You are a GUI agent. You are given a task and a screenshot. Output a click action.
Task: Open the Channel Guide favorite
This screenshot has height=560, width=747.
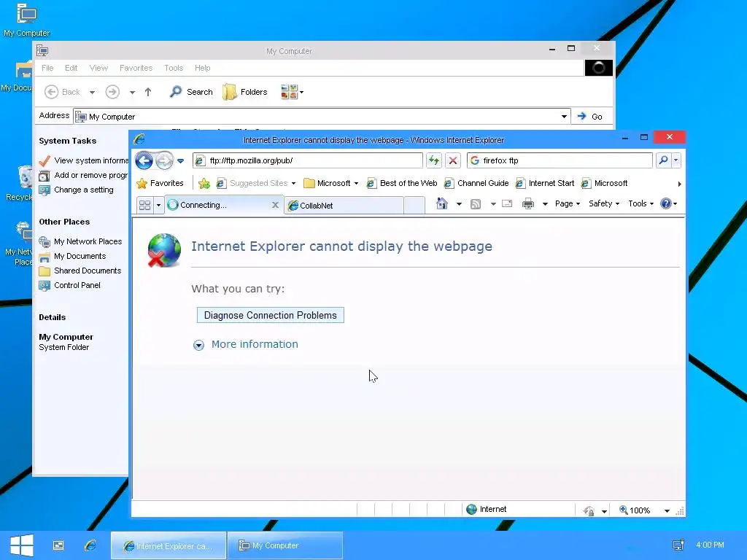476,183
